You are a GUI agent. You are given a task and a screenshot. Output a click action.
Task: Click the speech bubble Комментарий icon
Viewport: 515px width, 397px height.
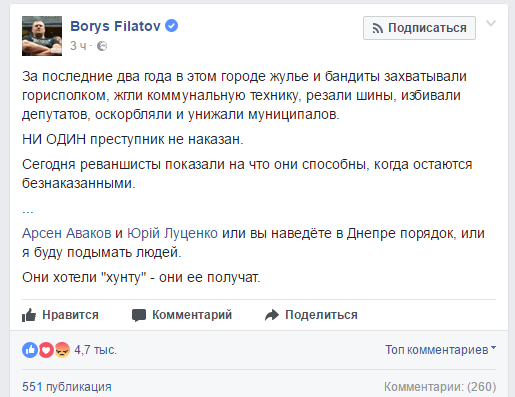[x=139, y=315]
